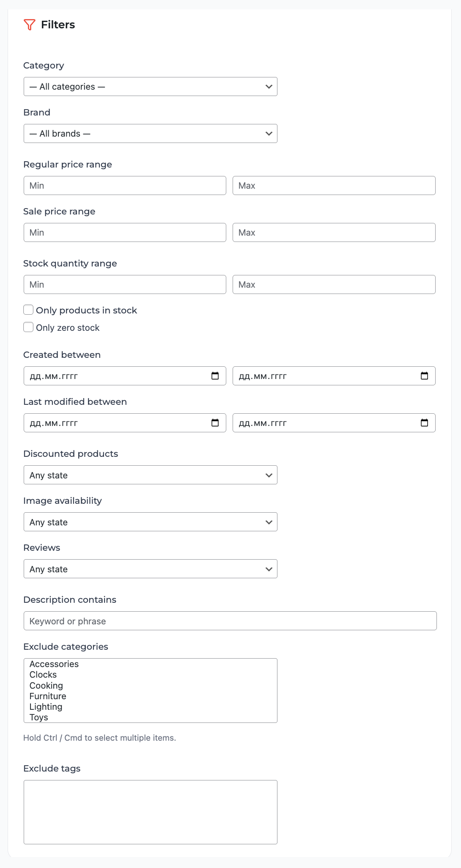Click the Description contains keyword field
This screenshot has height=868, width=461.
(x=230, y=621)
